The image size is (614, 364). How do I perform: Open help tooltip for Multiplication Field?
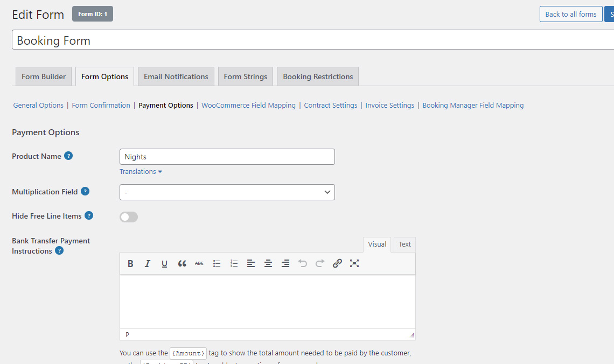85,191
